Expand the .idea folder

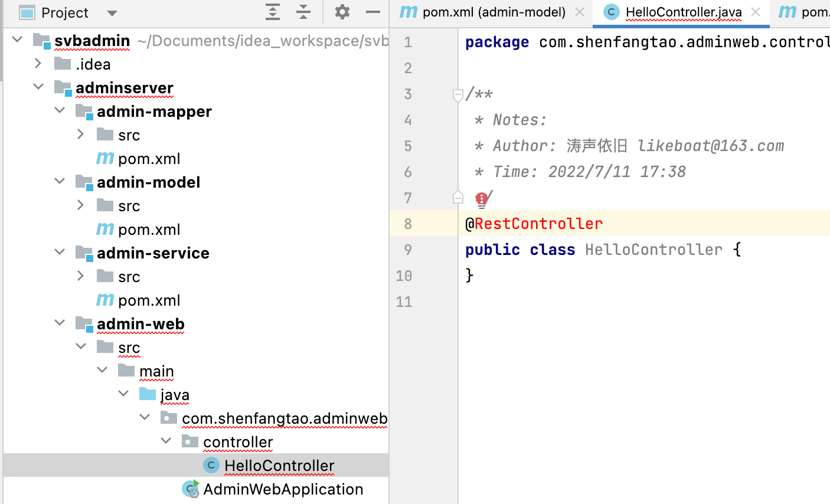click(38, 63)
